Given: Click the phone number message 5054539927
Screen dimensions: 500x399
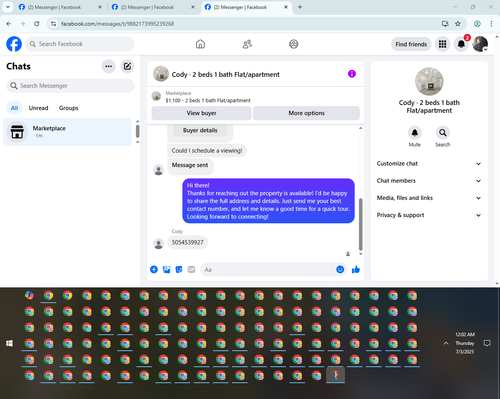Looking at the screenshot, I should (187, 242).
